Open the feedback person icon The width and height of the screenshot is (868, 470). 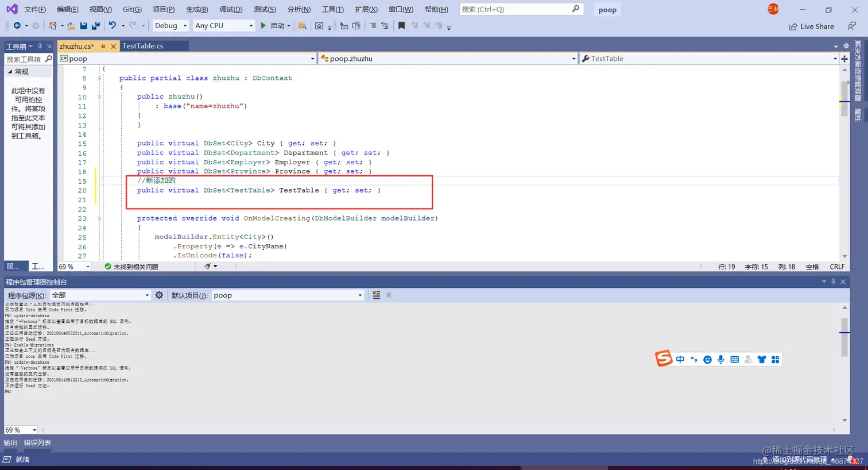click(851, 26)
